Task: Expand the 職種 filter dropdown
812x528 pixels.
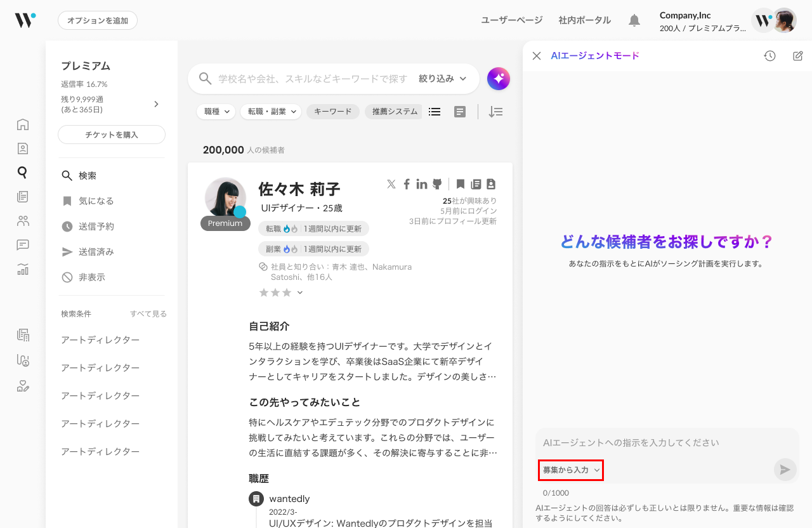Action: [x=216, y=112]
